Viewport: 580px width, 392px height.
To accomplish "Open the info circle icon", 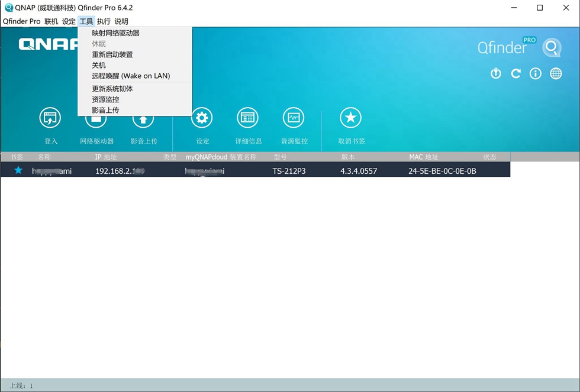I will (x=536, y=73).
